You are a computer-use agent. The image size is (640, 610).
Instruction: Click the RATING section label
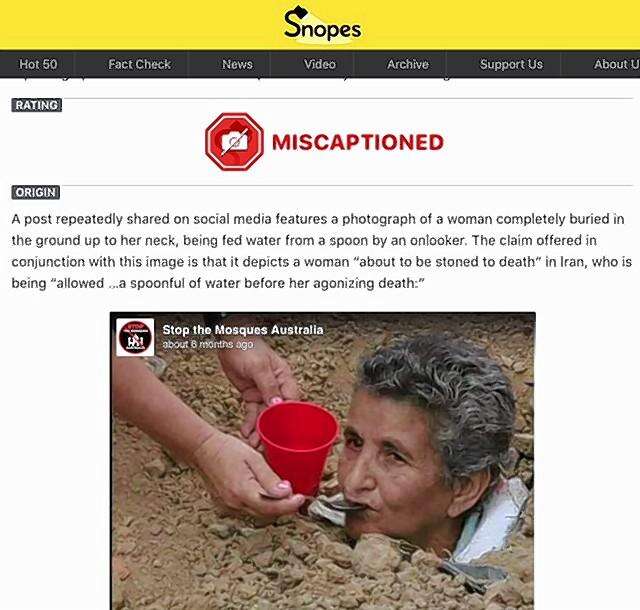point(37,105)
